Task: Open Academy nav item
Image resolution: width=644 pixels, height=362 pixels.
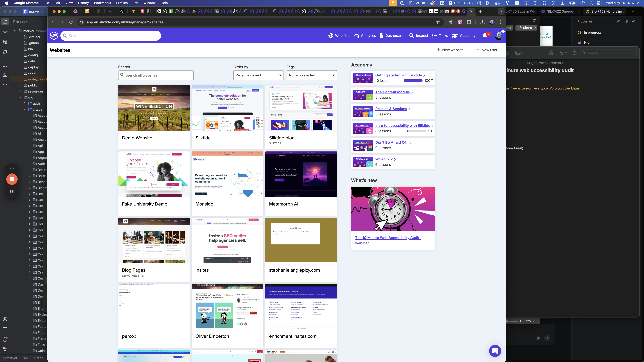Action: [x=464, y=36]
